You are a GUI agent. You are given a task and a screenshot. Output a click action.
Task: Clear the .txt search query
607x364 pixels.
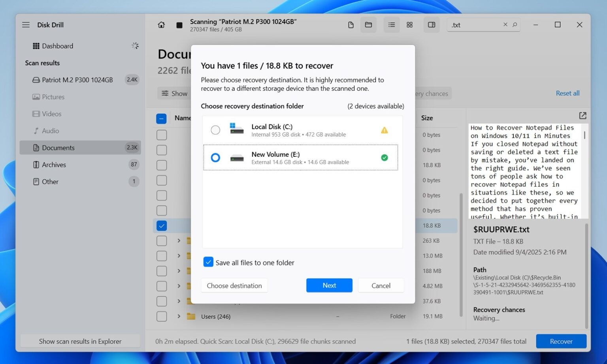coord(505,24)
